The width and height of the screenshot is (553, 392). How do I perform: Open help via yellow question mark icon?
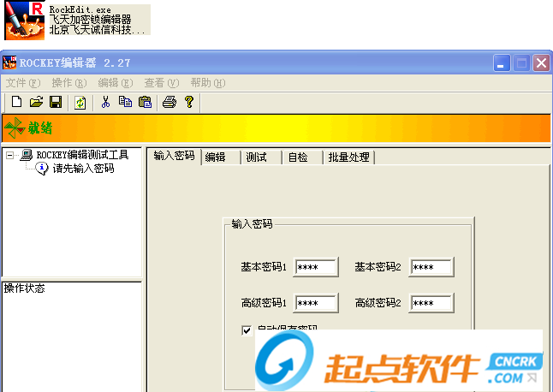pyautogui.click(x=189, y=102)
